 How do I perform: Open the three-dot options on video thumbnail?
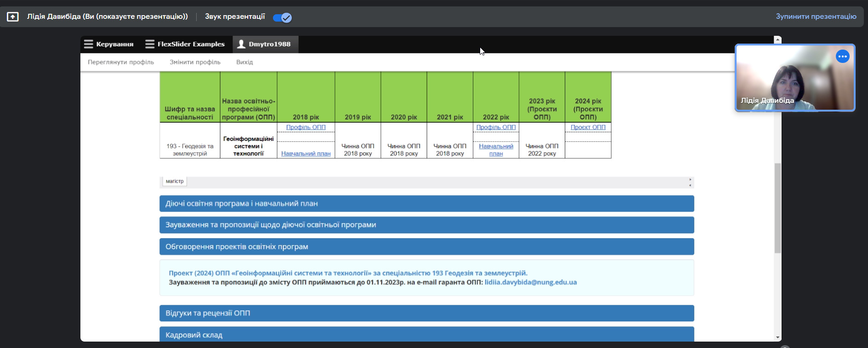pyautogui.click(x=842, y=56)
